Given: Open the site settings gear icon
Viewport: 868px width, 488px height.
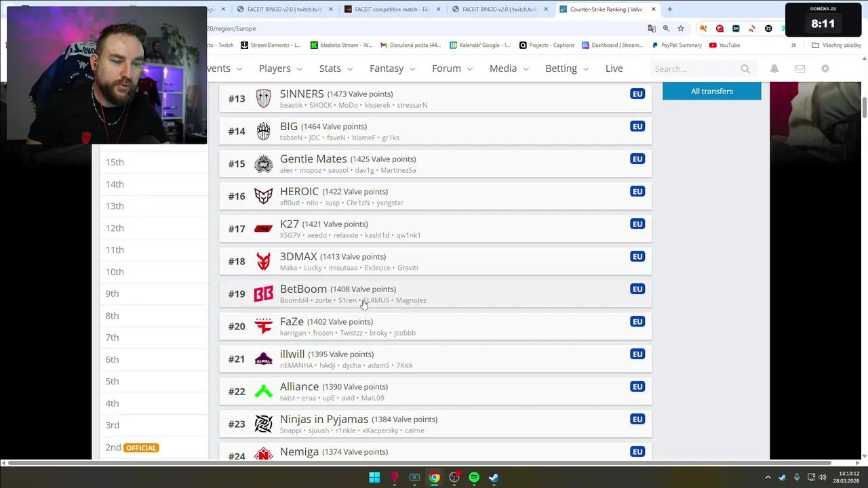Looking at the screenshot, I should (825, 68).
